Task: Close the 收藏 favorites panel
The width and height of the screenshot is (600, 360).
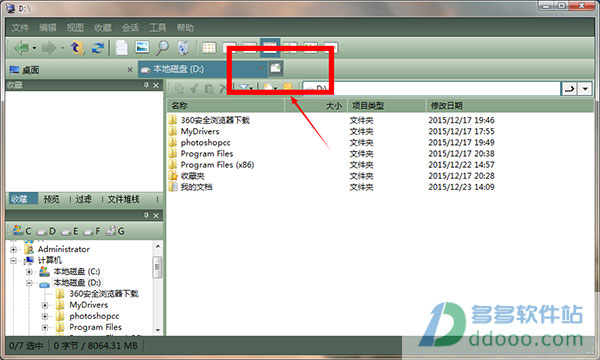Action: tap(156, 85)
